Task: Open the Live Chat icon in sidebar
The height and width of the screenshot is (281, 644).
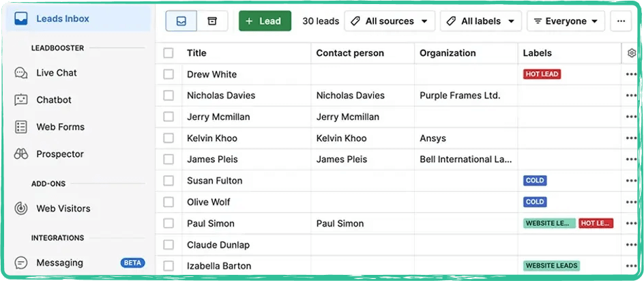Action: [x=21, y=73]
